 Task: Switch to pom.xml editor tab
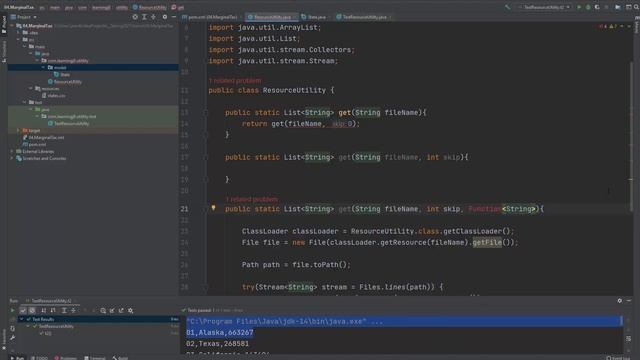(x=210, y=17)
